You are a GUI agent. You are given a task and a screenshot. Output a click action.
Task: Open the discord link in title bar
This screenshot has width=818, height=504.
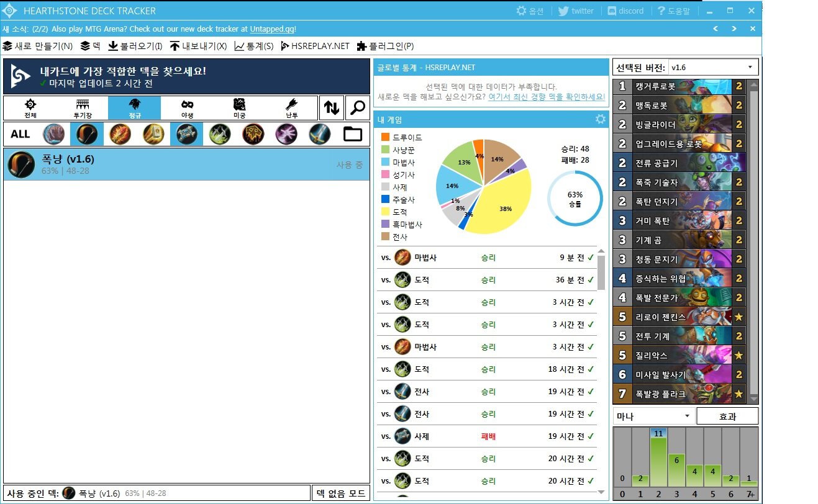[625, 11]
